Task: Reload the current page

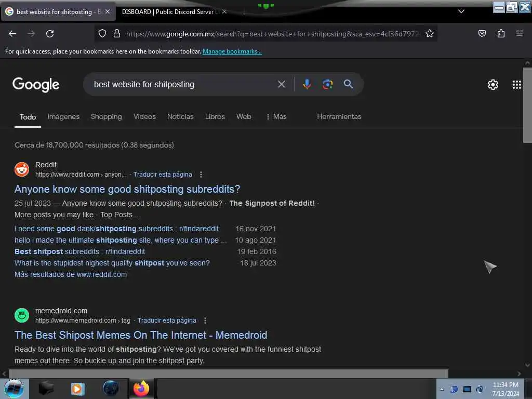Action: click(x=50, y=34)
